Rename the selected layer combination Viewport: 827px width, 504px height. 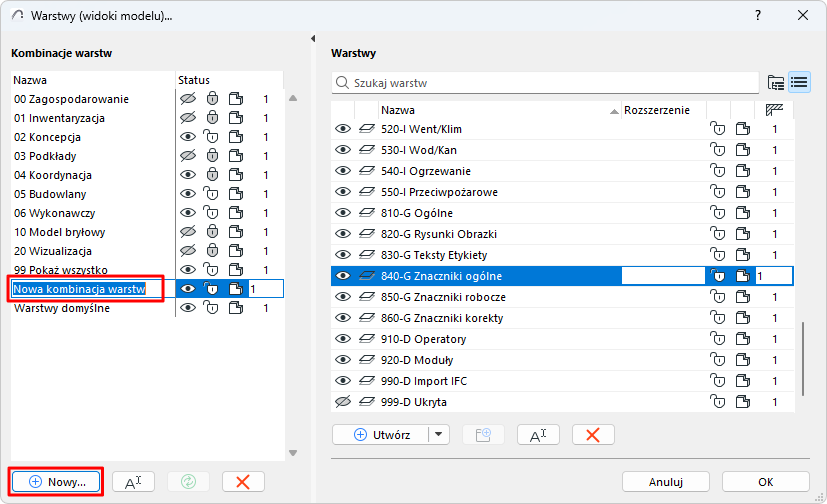pos(133,481)
